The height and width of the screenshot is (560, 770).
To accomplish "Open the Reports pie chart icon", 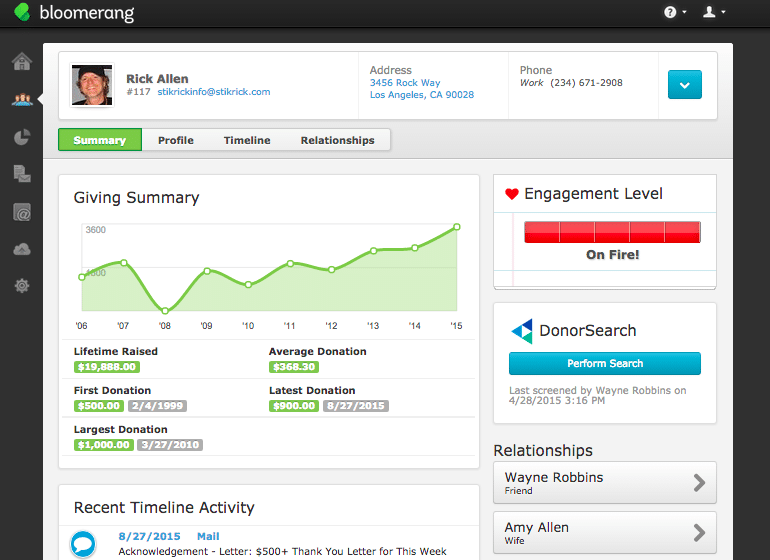I will (21, 137).
